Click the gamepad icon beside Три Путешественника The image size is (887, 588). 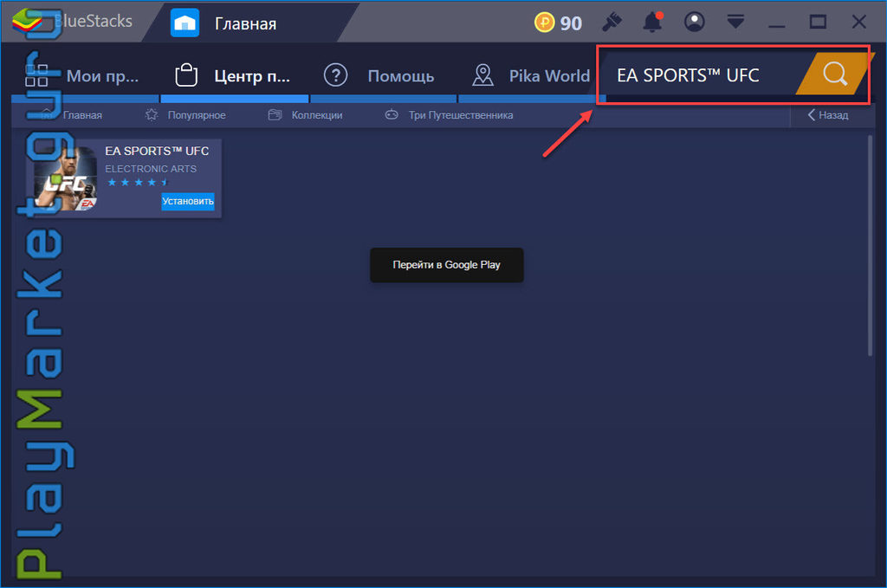tap(392, 115)
